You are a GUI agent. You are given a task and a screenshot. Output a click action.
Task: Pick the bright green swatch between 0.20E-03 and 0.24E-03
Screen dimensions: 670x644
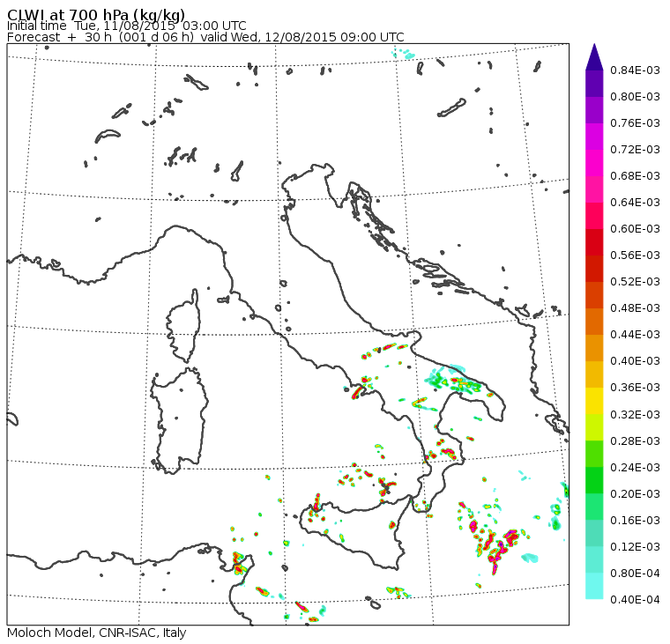tap(594, 480)
